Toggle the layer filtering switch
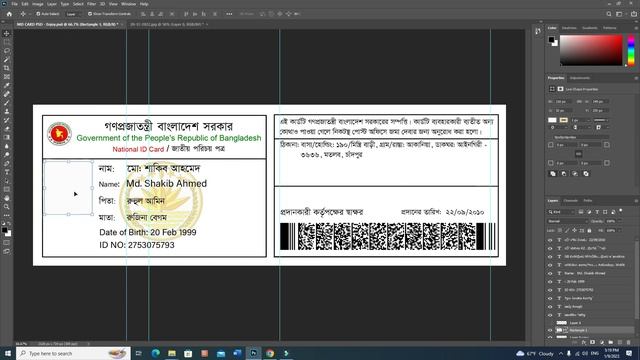Viewport: 640px width, 360px height. (621, 211)
